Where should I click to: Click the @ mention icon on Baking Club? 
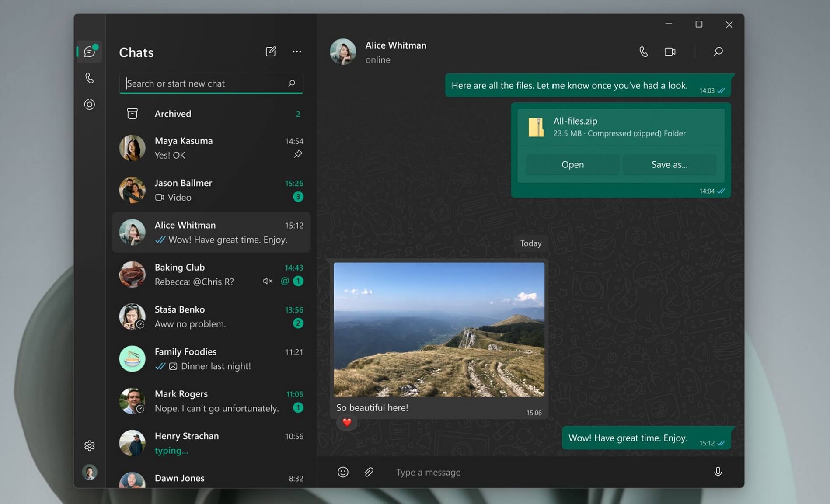pyautogui.click(x=285, y=281)
